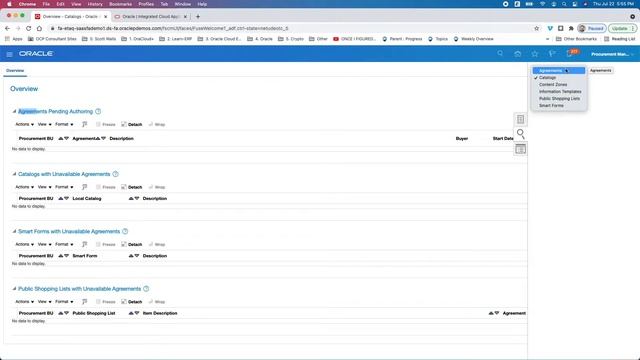Image resolution: width=640 pixels, height=360 pixels.
Task: Open help for Agreements Pending Authoring
Action: click(98, 111)
